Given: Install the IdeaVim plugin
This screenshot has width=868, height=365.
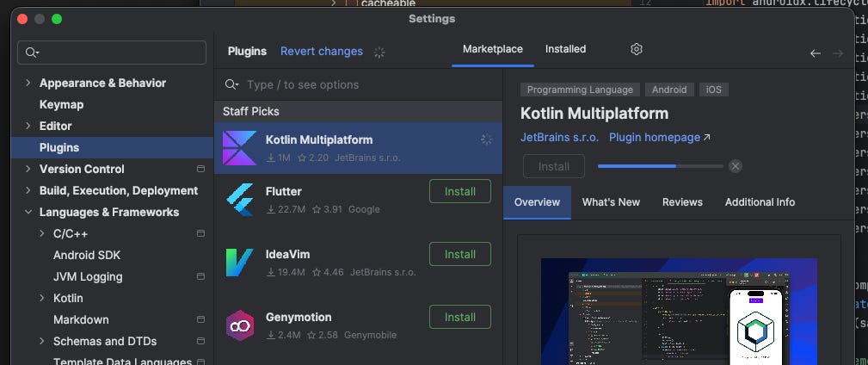Looking at the screenshot, I should tap(460, 254).
